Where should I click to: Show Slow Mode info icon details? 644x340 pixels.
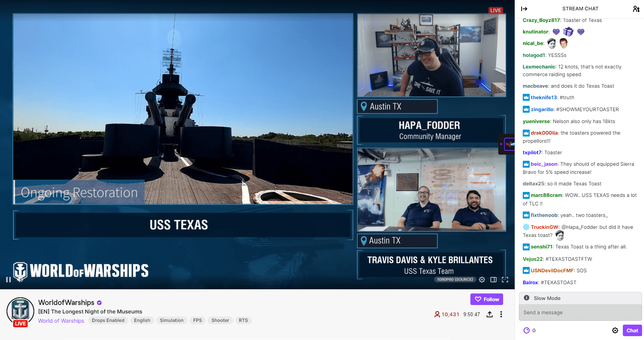click(x=527, y=298)
